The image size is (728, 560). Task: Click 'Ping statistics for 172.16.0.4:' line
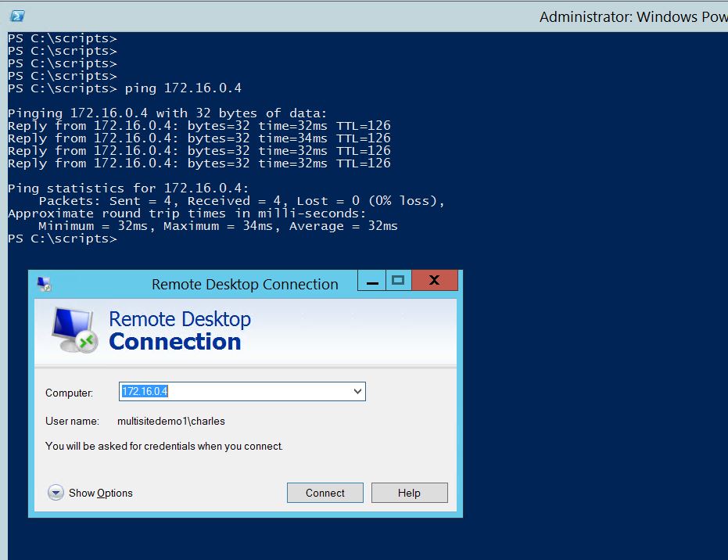(128, 188)
